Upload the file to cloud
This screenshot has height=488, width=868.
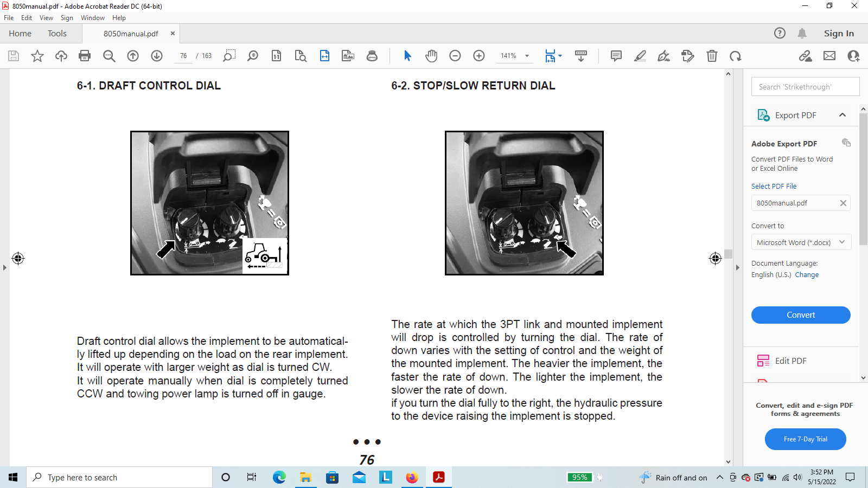tap(61, 56)
